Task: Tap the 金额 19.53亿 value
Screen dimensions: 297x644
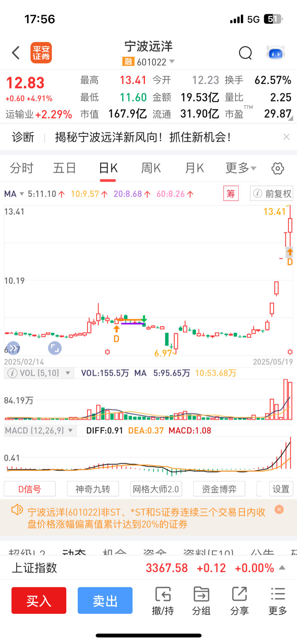Action: pyautogui.click(x=200, y=97)
